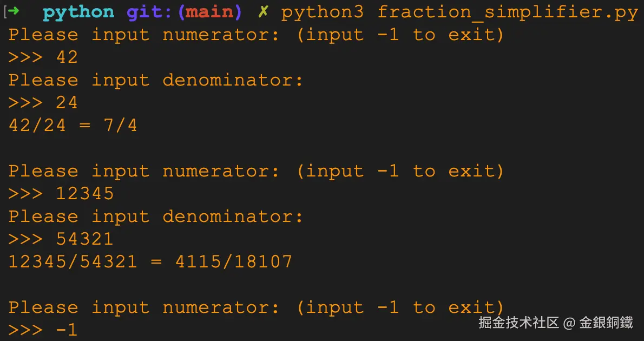Screen dimensions: 644x341
Task: Click the result line '42/24 = 7/4'
Action: 73,126
